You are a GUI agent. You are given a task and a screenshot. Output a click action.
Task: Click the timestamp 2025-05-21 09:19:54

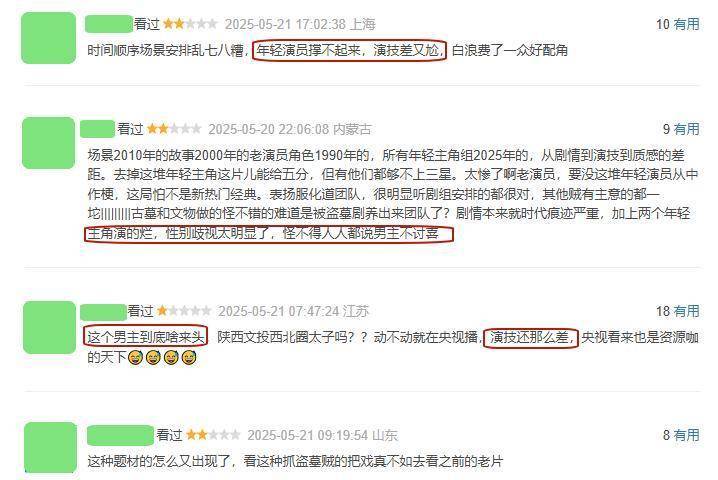point(308,435)
